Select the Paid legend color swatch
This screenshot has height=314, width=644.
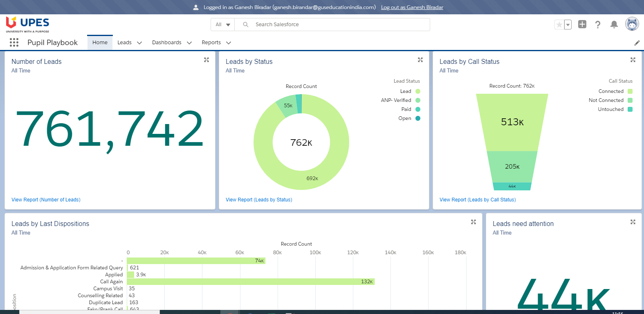(418, 109)
